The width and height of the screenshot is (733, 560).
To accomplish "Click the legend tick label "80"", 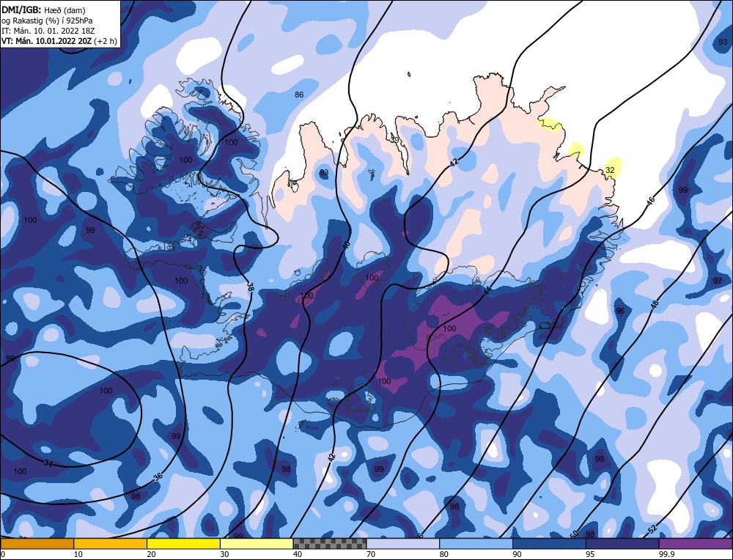I will point(443,554).
